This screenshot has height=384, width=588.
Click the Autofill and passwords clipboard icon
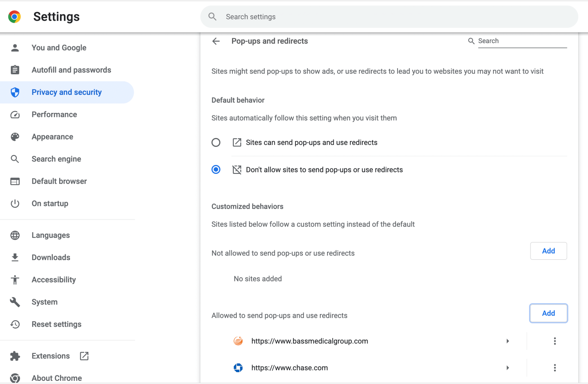coord(15,70)
